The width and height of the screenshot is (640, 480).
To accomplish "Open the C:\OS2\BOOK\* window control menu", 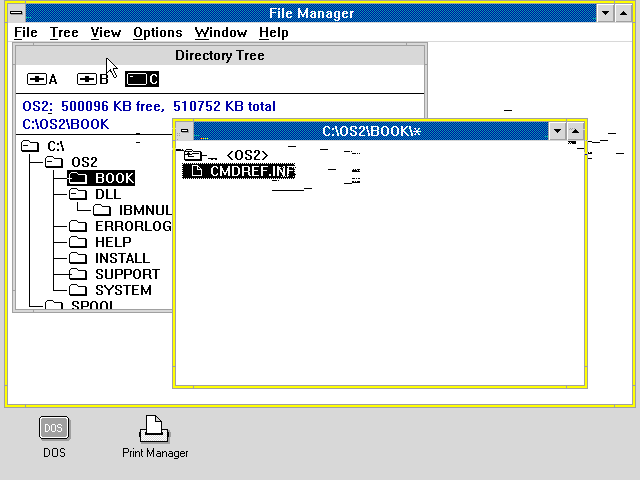I will tap(184, 131).
